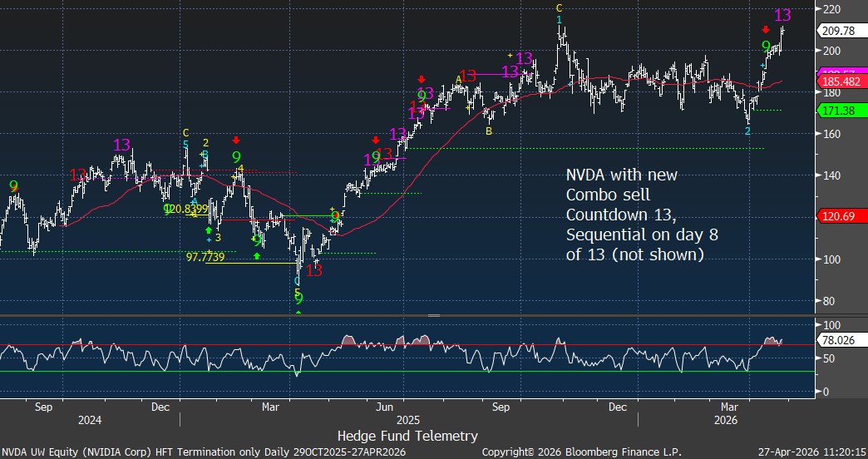Click the green 171.38 price level tag
This screenshot has height=459, width=868.
coord(839,111)
